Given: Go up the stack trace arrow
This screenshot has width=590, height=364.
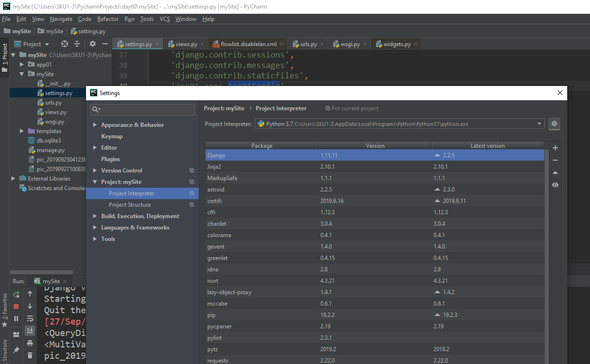Looking at the screenshot, I should [x=30, y=294].
